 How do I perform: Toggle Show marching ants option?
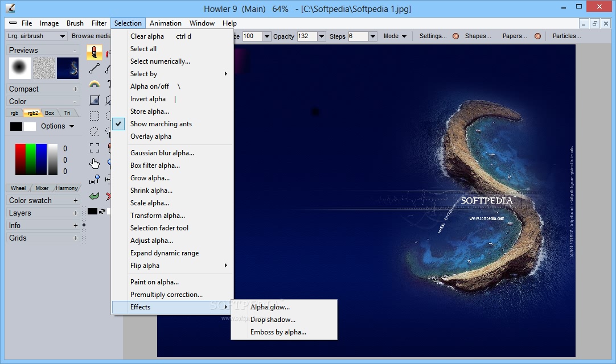[173, 123]
